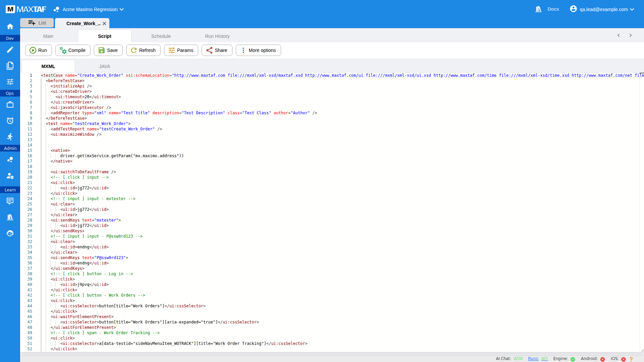This screenshot has height=362, width=644.
Task: Open the copy documents sidebar icon
Action: pos(10,66)
